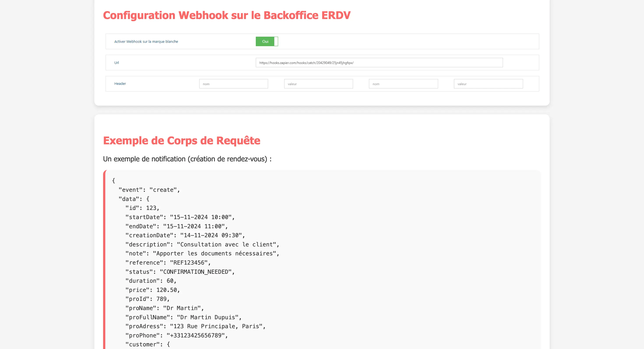Toggle the green Oui webhook switch

click(x=265, y=42)
